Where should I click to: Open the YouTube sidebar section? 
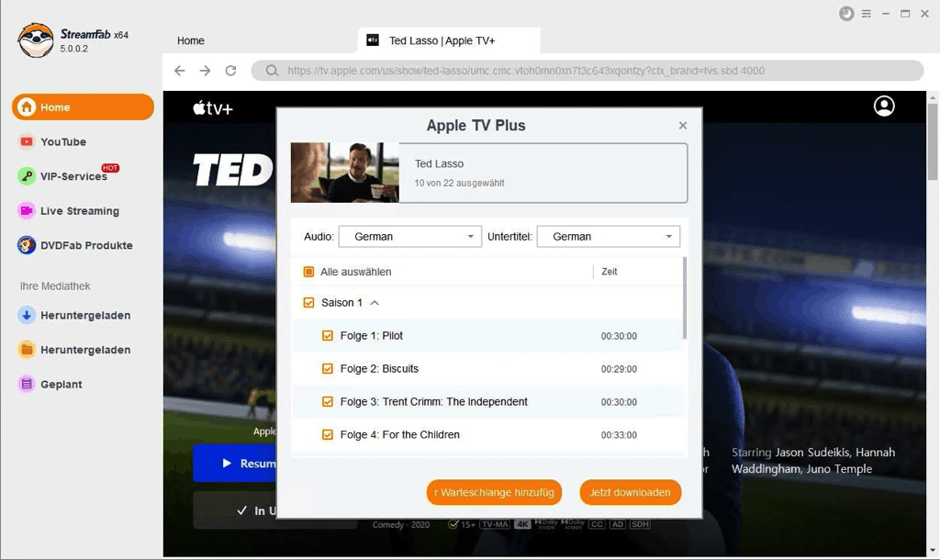coord(62,142)
